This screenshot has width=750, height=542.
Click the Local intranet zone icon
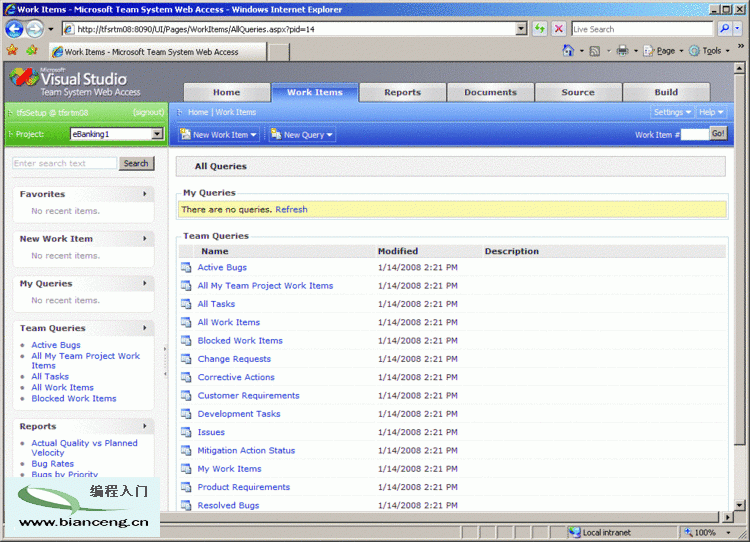[x=574, y=532]
